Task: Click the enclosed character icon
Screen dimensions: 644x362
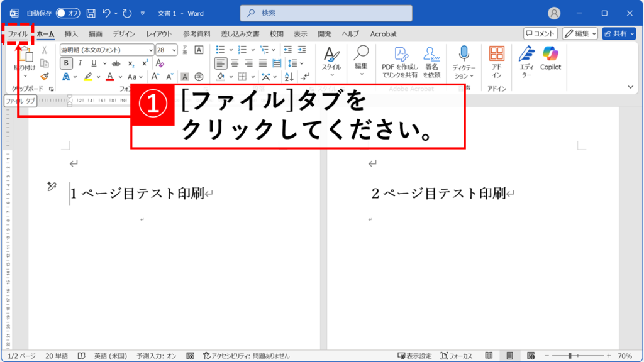Action: pyautogui.click(x=199, y=77)
